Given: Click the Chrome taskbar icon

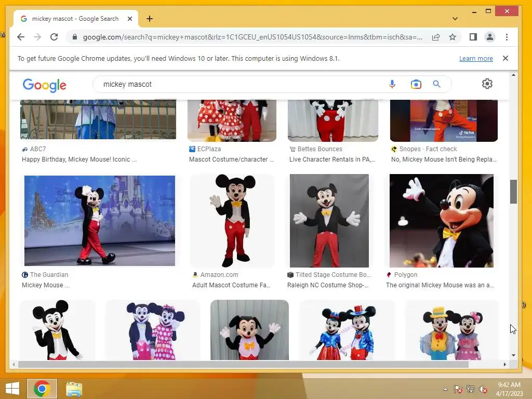Looking at the screenshot, I should point(42,389).
